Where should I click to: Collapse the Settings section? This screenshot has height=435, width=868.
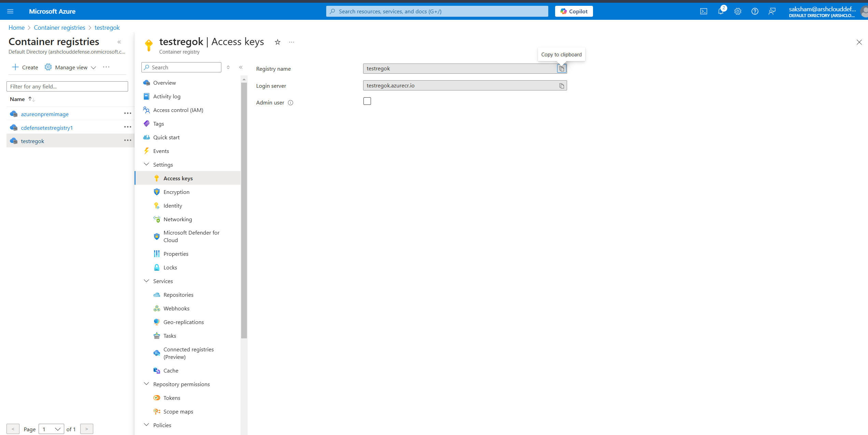[x=147, y=165]
